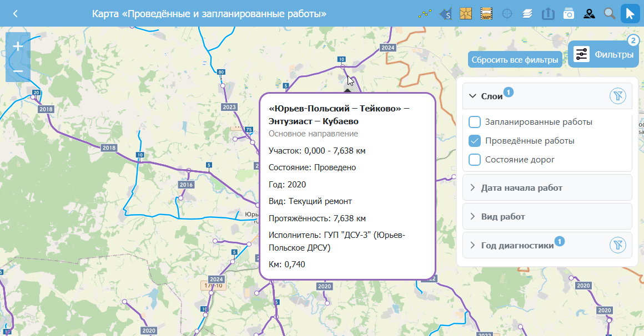Go back using the header arrow
The height and width of the screenshot is (336, 644).
[15, 13]
